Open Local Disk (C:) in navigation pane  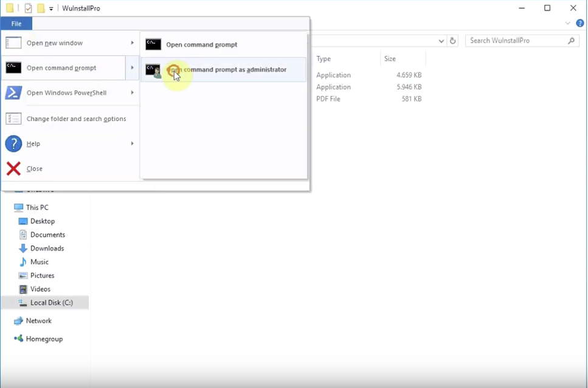(x=51, y=303)
